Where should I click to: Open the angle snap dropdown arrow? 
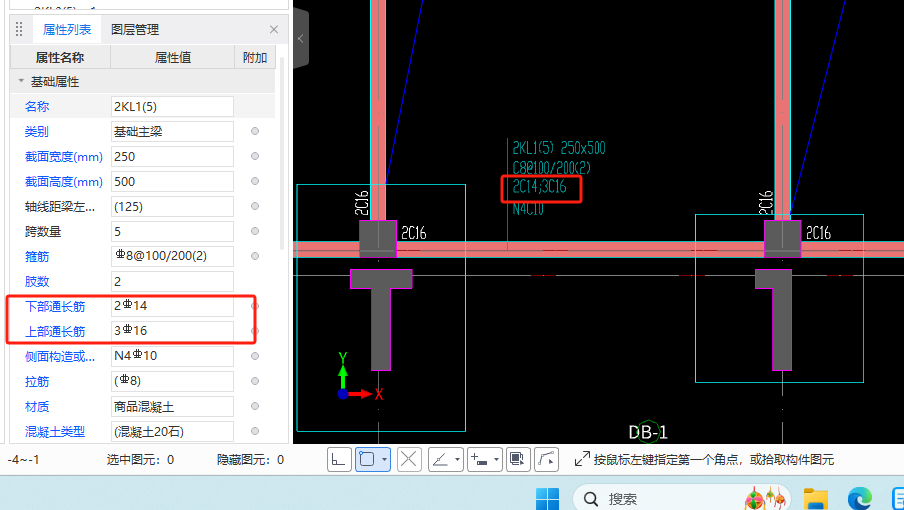coord(457,459)
